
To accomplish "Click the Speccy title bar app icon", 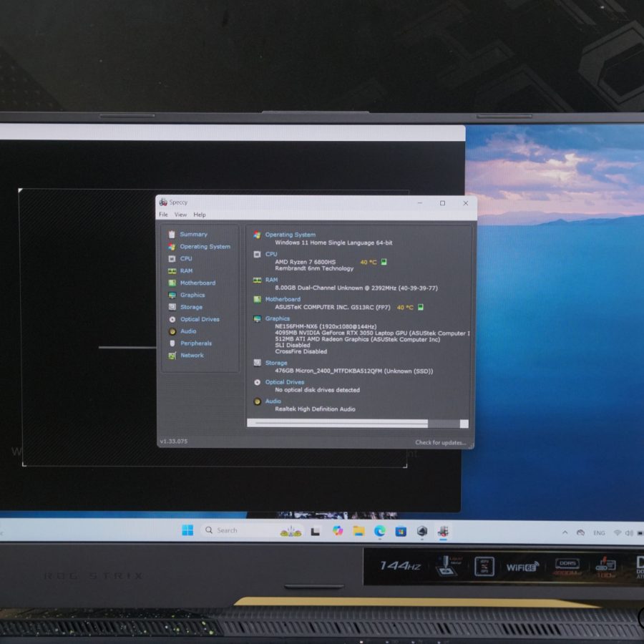I will coord(163,202).
